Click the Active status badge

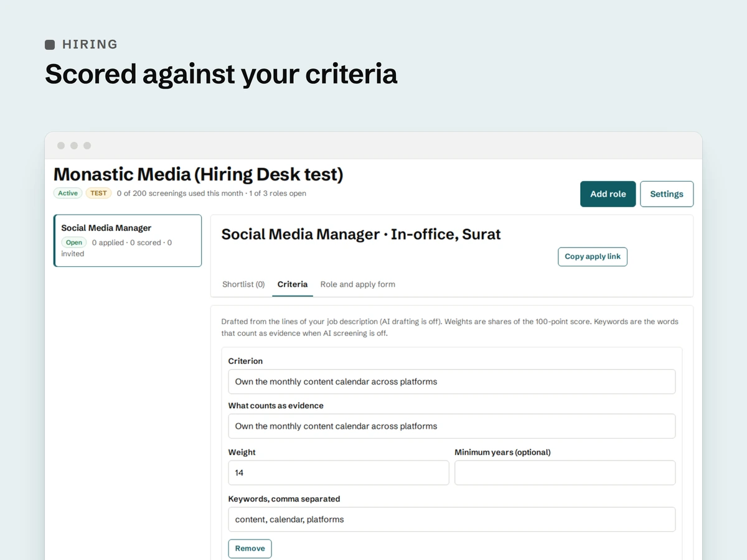click(x=68, y=194)
